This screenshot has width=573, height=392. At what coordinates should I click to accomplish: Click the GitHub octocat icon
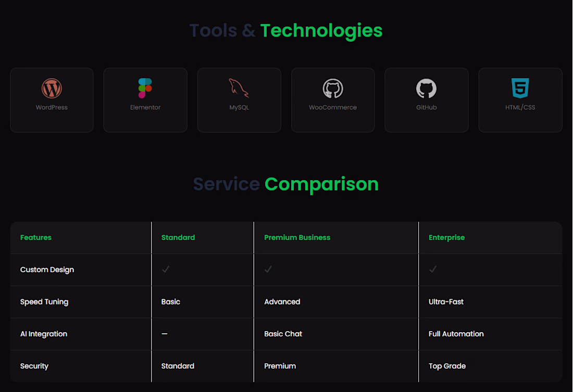(x=426, y=88)
